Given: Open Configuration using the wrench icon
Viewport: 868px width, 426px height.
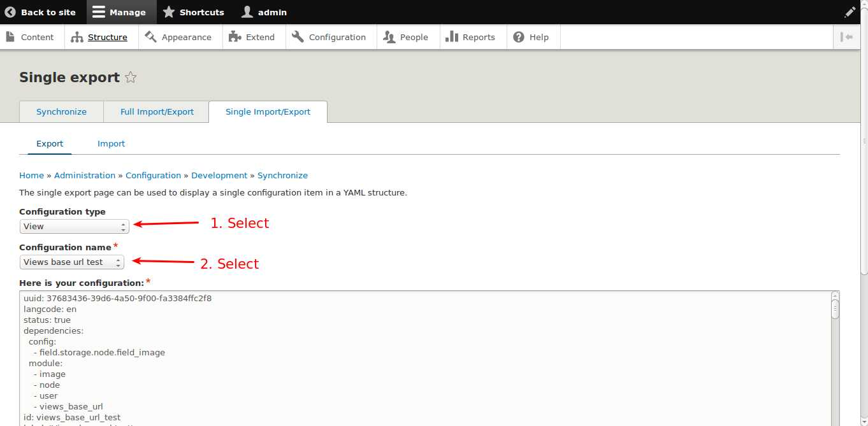Looking at the screenshot, I should [x=296, y=37].
